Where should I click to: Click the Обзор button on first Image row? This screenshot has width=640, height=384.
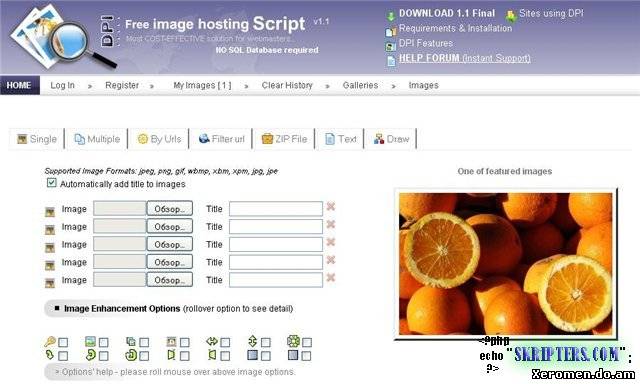169,209
